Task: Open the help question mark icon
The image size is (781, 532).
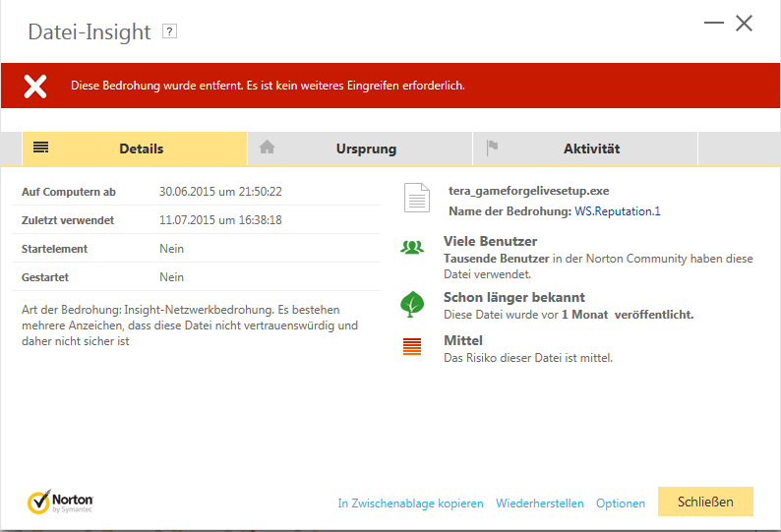Action: tap(169, 31)
